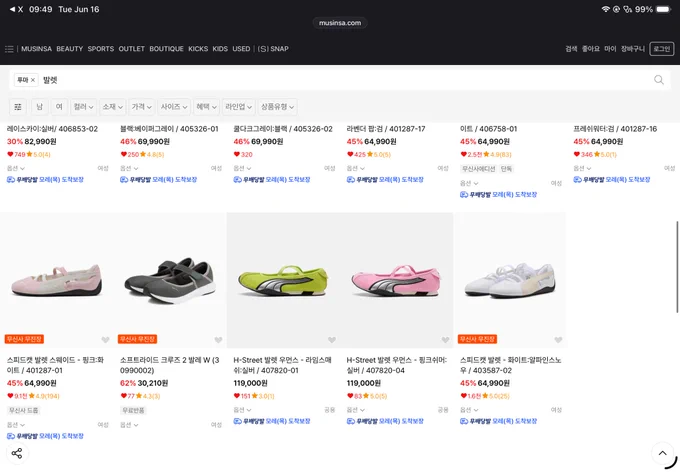680x472 pixels.
Task: Open the BEAUTY section
Action: pyautogui.click(x=69, y=49)
